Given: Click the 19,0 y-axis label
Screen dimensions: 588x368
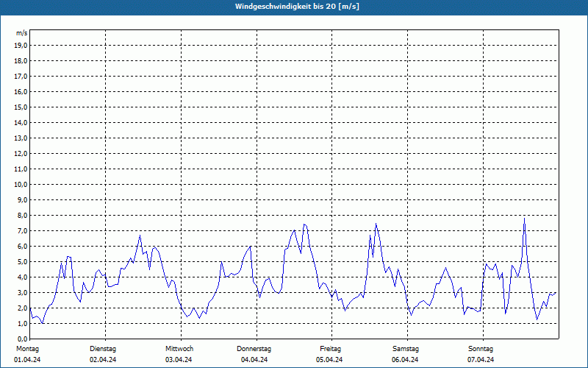Looking at the screenshot, I should pyautogui.click(x=21, y=46).
